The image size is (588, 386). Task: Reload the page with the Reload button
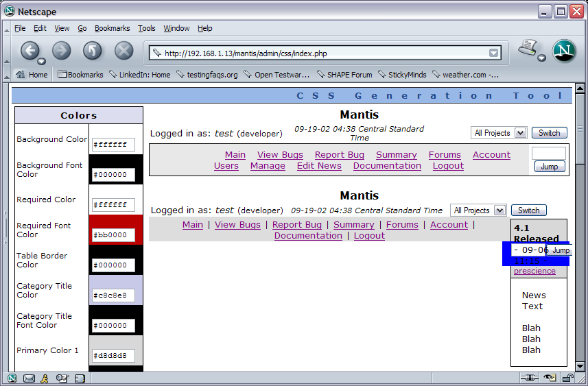(92, 50)
